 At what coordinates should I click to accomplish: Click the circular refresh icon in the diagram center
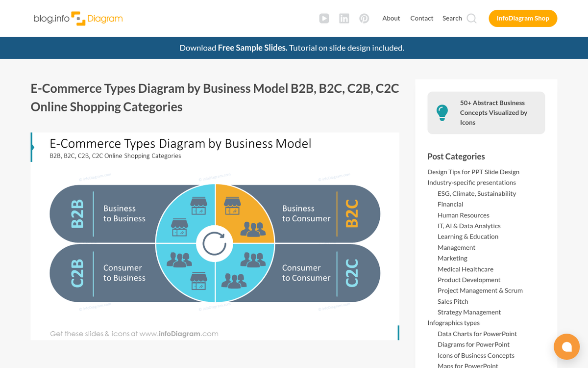[215, 243]
